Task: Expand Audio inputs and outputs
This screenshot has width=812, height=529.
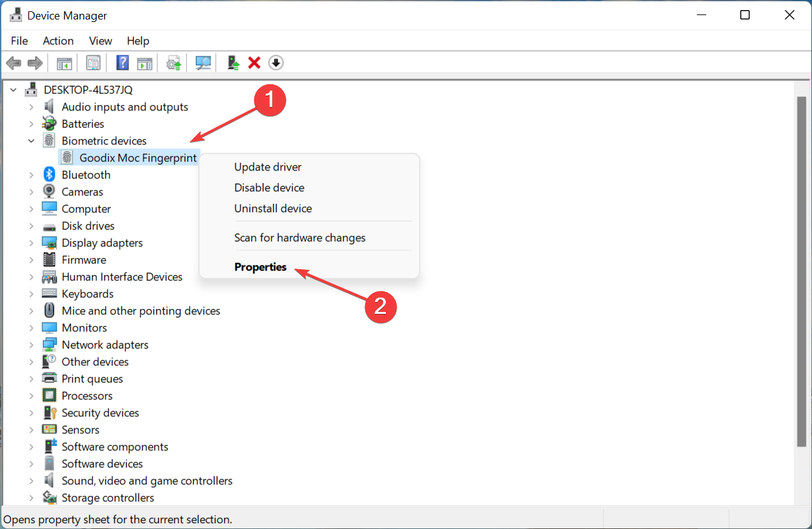Action: [x=31, y=107]
